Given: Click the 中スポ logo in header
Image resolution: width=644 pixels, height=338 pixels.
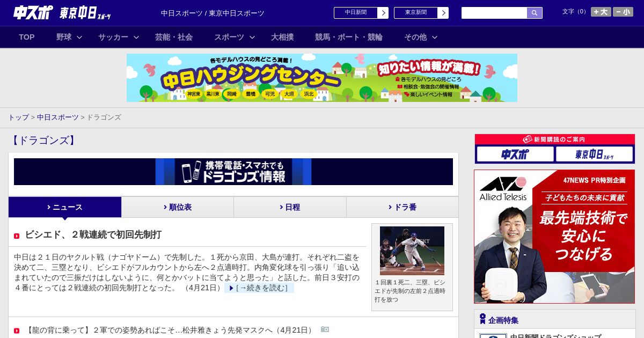Looking at the screenshot, I should tap(33, 12).
